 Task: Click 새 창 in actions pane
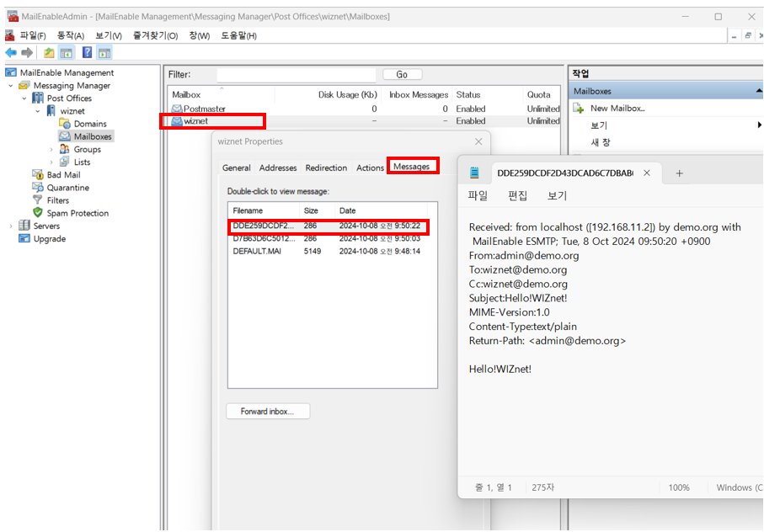pos(601,142)
